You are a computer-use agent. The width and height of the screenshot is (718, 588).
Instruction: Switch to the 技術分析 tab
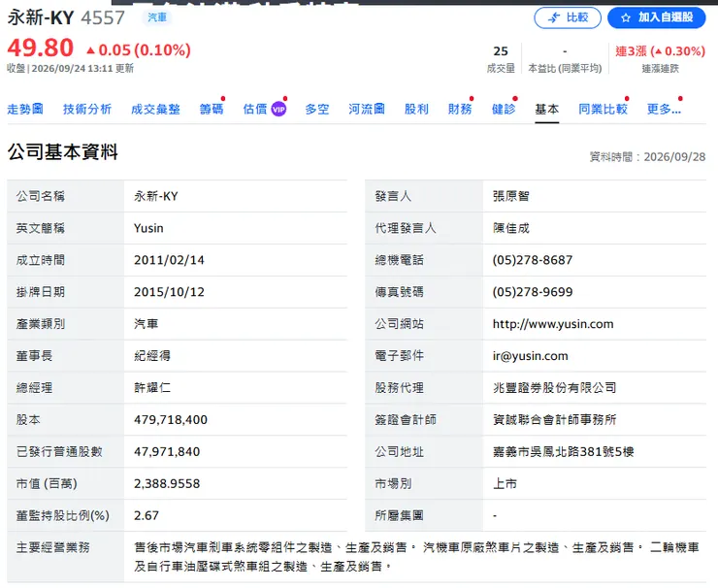click(87, 109)
